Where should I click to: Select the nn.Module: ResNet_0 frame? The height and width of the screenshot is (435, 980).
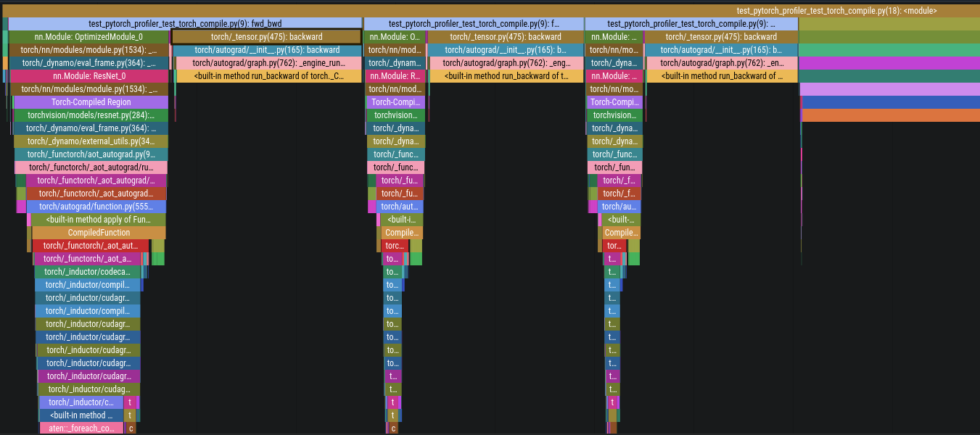pos(89,76)
